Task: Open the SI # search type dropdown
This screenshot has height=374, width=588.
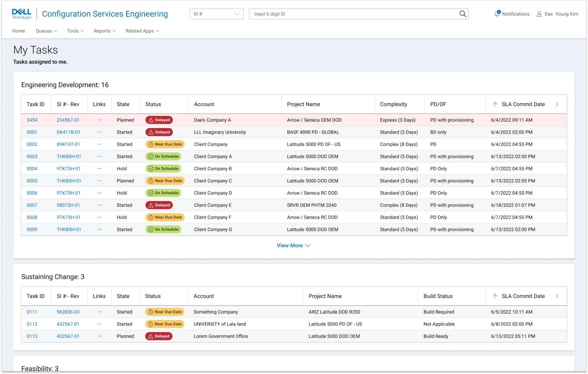Action: pyautogui.click(x=216, y=14)
